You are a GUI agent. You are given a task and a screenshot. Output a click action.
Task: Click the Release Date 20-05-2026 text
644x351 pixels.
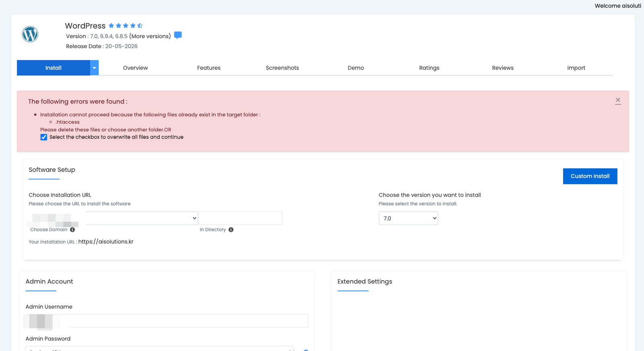(102, 46)
